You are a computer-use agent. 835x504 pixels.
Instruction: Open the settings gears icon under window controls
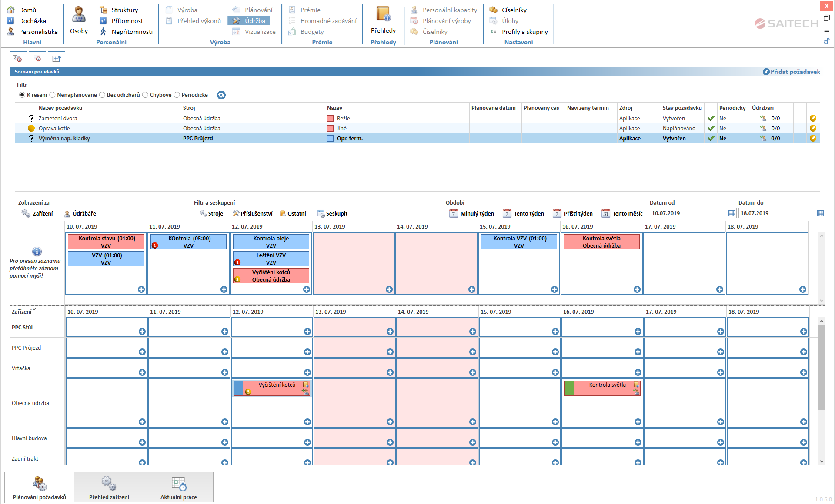826,41
